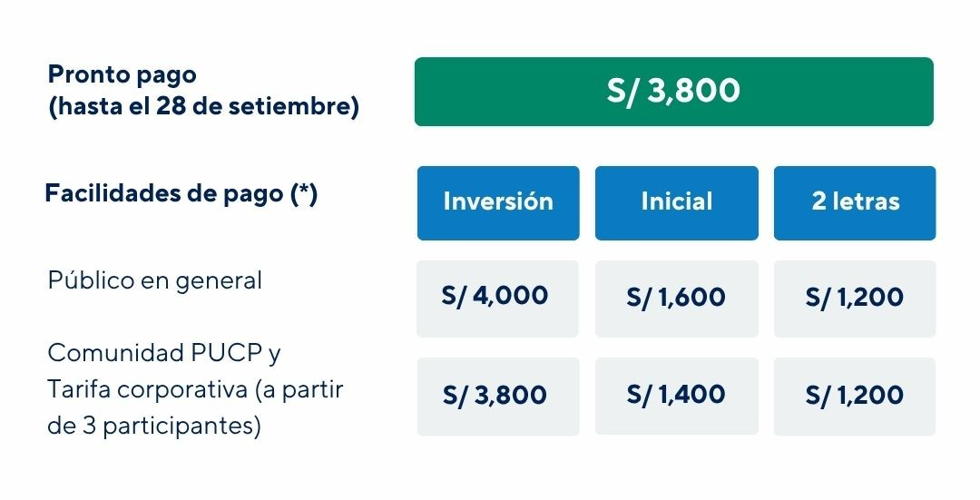Click the Comunidad PUCP y row label

164,353
